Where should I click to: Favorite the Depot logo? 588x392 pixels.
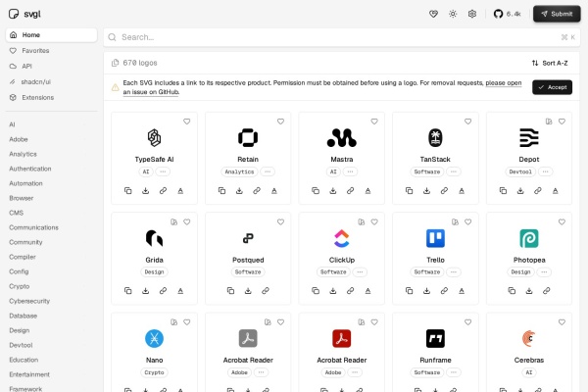coord(562,122)
